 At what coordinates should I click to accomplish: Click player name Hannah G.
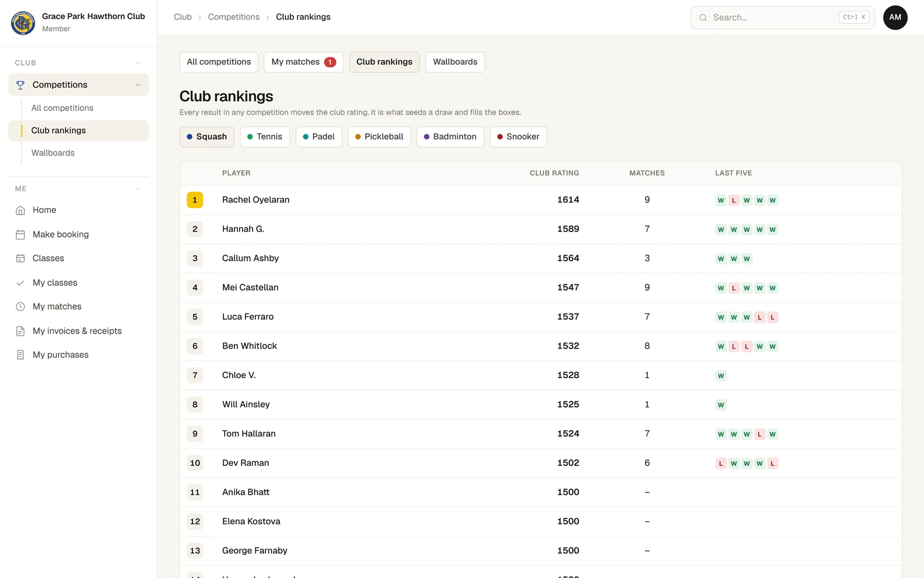tap(243, 229)
